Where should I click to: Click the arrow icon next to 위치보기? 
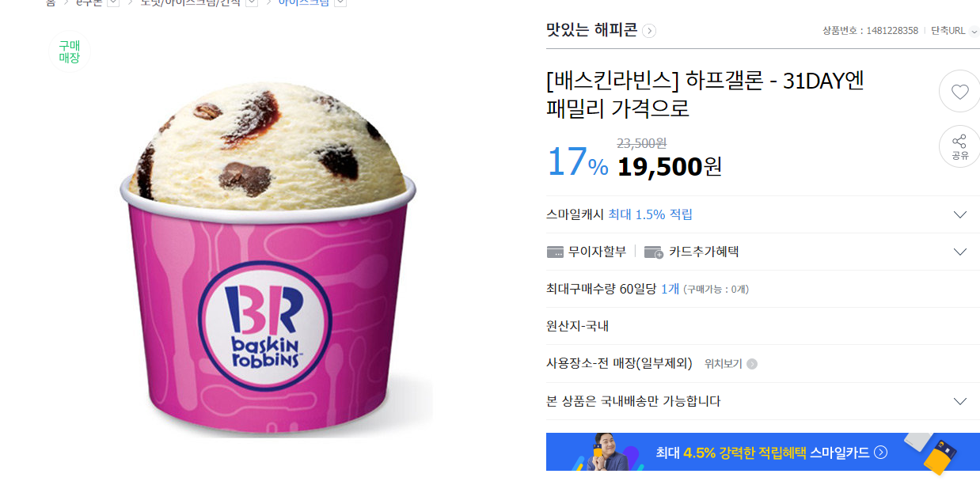(752, 364)
